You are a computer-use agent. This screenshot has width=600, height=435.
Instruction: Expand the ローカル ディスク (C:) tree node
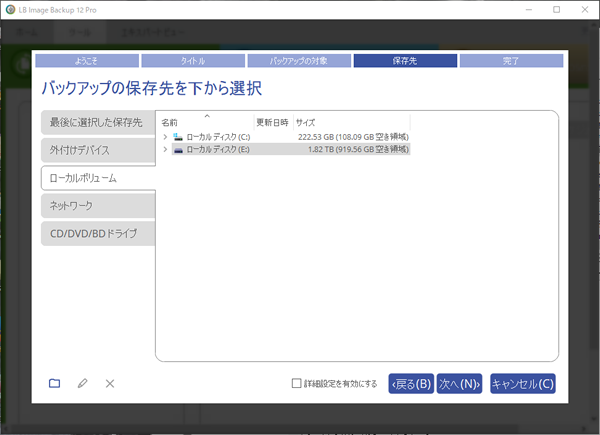[x=165, y=137]
